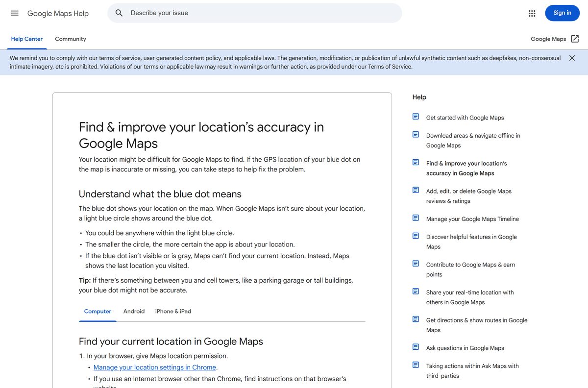This screenshot has width=588, height=388.
Task: Open Manage your location settings in Chrome link
Action: (x=155, y=367)
